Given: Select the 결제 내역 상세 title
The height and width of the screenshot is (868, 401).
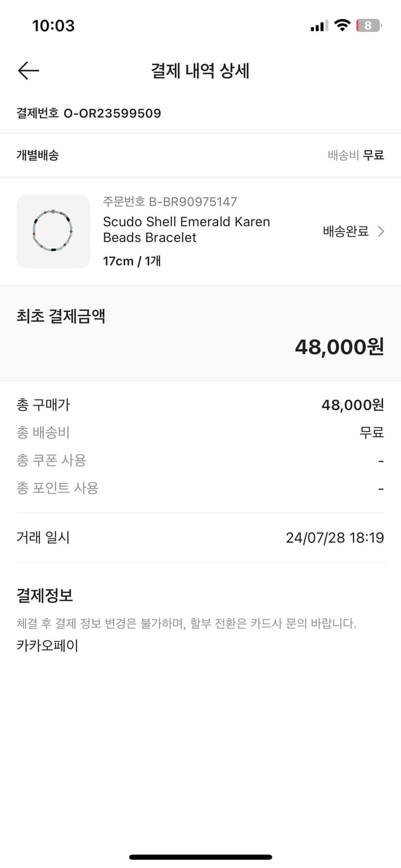Looking at the screenshot, I should (200, 71).
